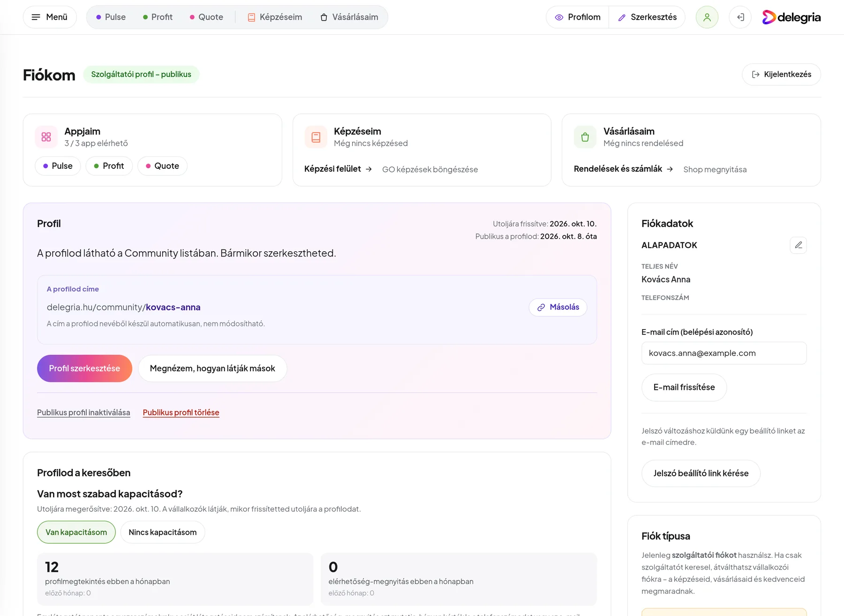The image size is (844, 616).
Task: Click the green user avatar icon
Action: [x=707, y=17]
